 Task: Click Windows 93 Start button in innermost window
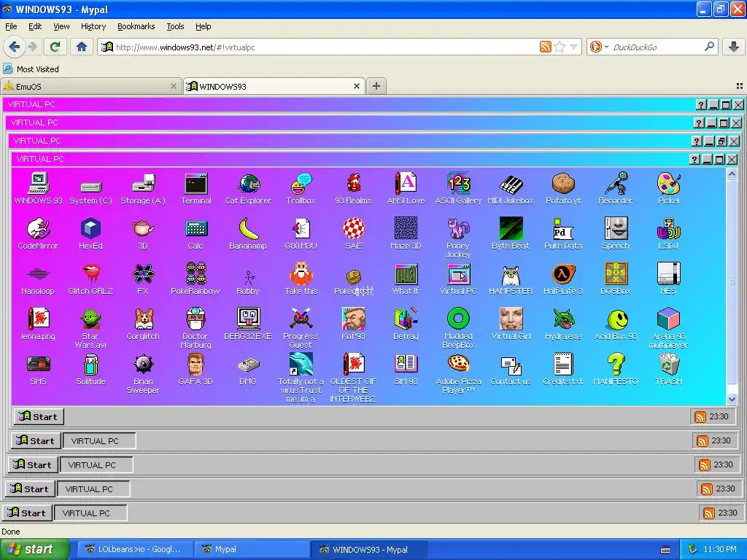[39, 416]
